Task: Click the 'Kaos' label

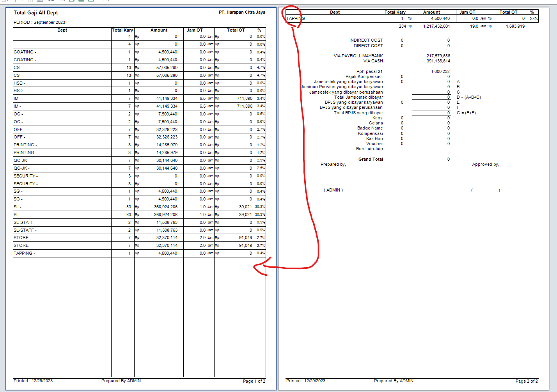Action: click(x=377, y=118)
